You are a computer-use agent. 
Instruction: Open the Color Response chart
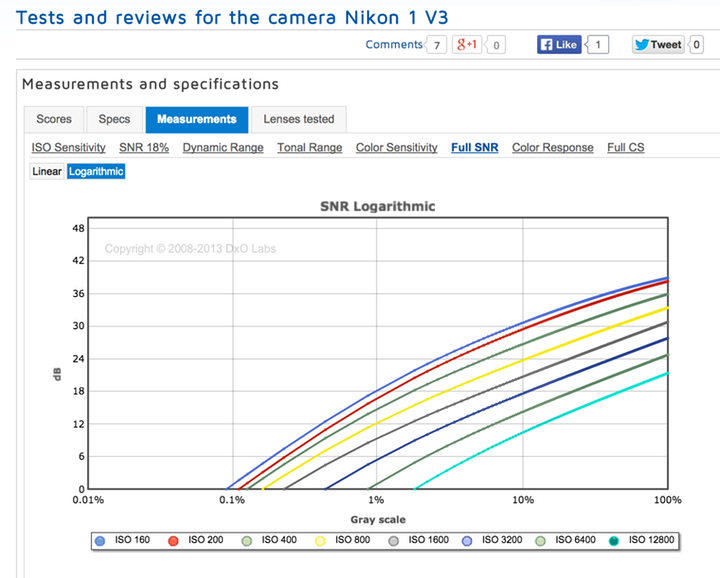tap(552, 148)
